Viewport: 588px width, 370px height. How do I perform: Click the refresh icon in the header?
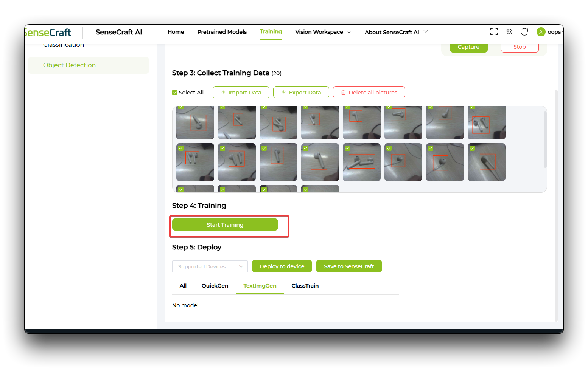pyautogui.click(x=524, y=32)
